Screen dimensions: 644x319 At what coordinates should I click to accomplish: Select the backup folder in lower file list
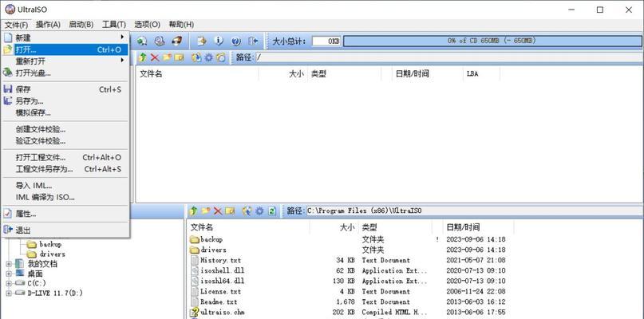coord(211,239)
